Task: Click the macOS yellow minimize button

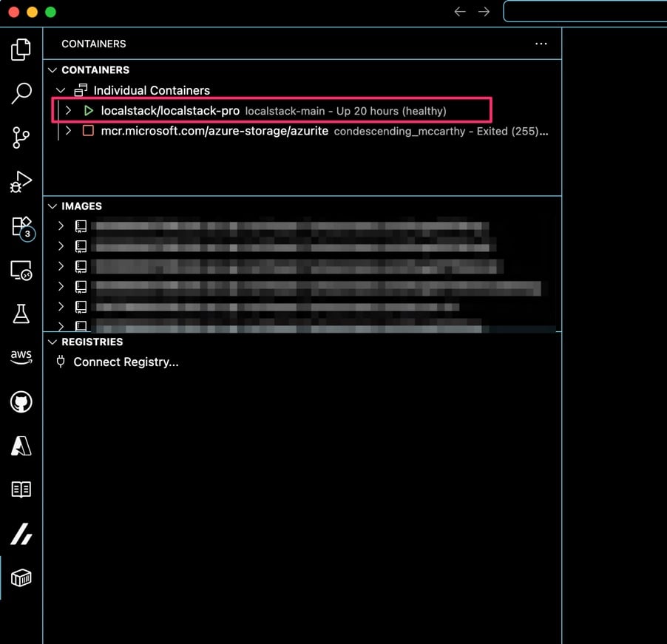Action: [33, 12]
